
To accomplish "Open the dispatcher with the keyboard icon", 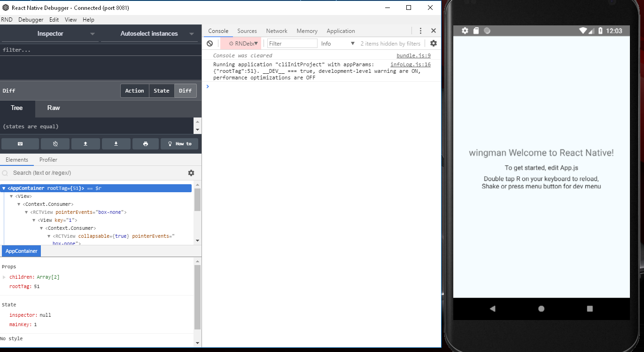I will [x=20, y=143].
